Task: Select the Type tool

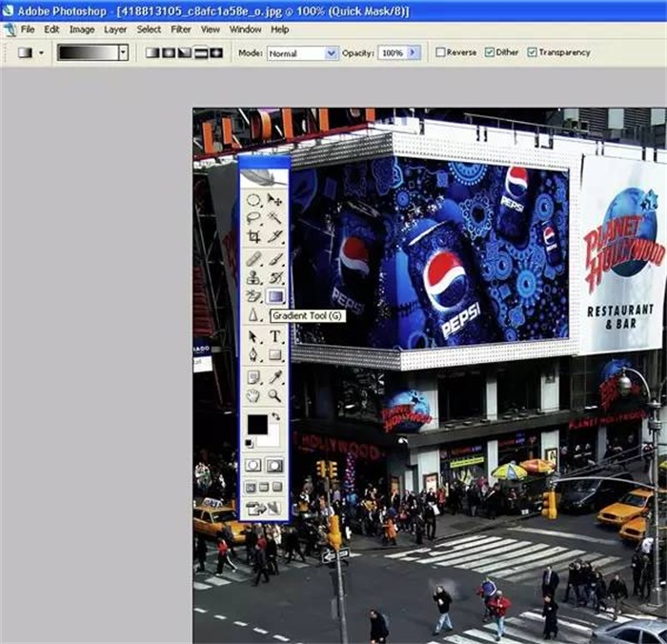Action: (x=274, y=337)
